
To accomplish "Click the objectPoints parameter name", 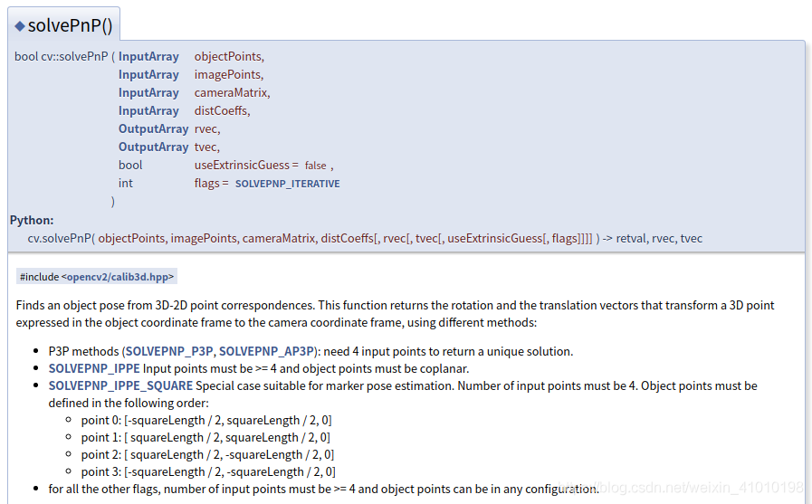I will [x=227, y=56].
